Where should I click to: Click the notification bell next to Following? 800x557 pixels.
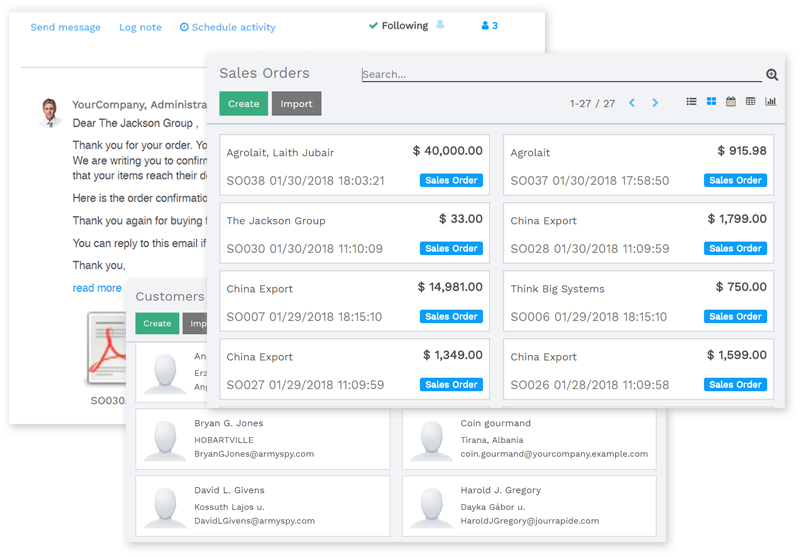coord(441,25)
